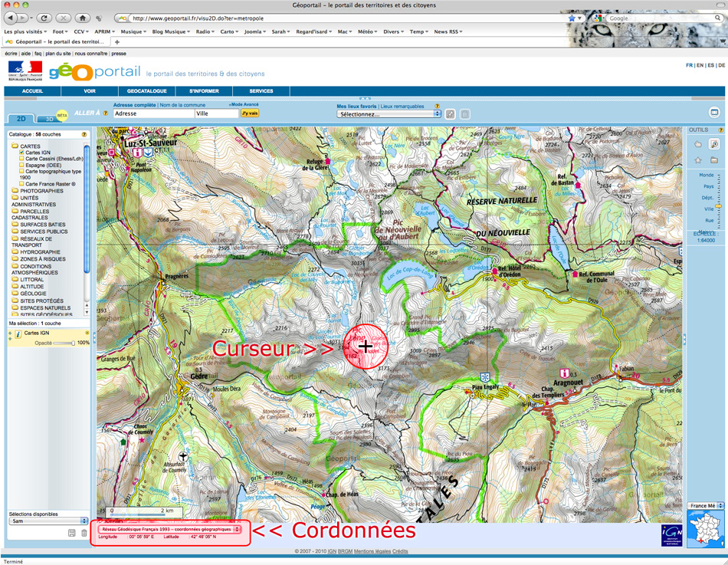The image size is (728, 565).
Task: Open help icon beside Catalogue 58 couches
Action: point(84,134)
